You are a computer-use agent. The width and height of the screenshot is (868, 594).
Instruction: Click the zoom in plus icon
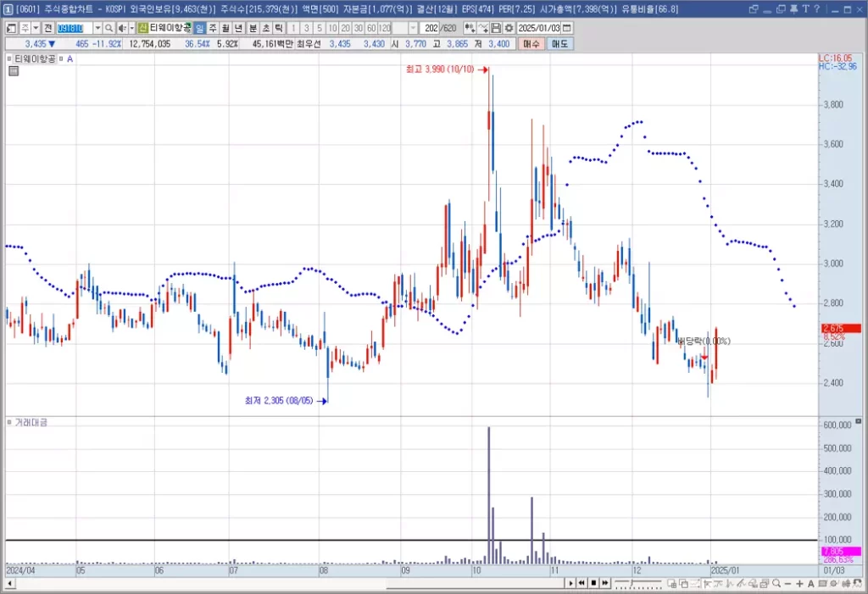[x=799, y=584]
